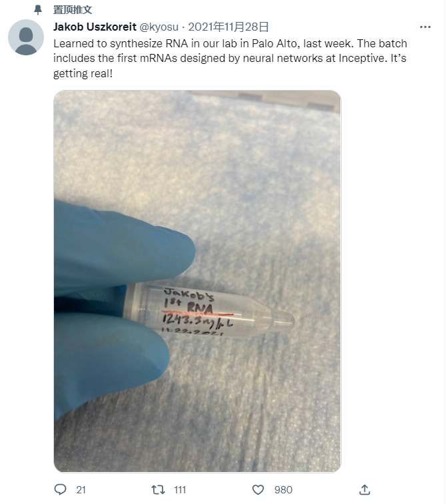
Task: Click the 2021年11月28日 timestamp
Action: [228, 27]
